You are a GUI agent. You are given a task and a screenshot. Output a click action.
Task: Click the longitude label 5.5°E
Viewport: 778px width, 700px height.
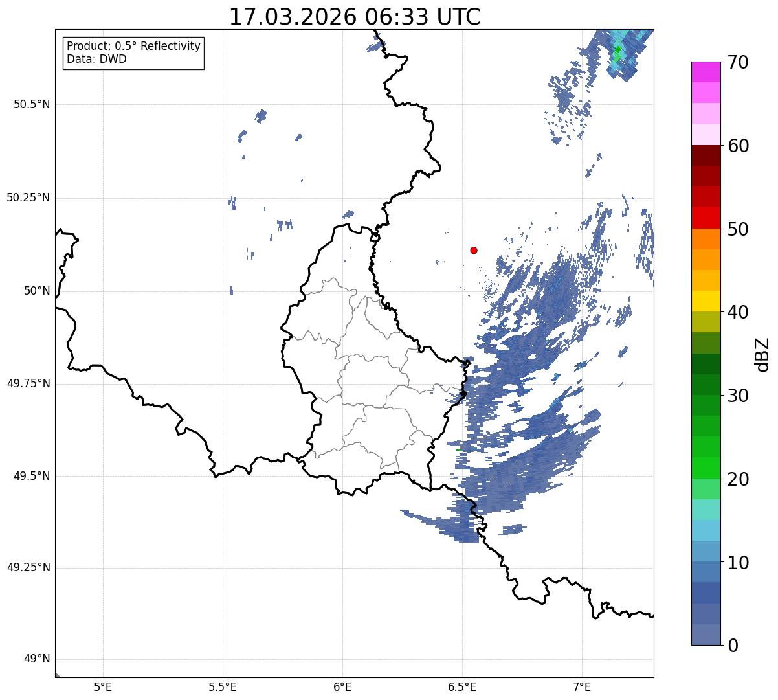tap(223, 687)
